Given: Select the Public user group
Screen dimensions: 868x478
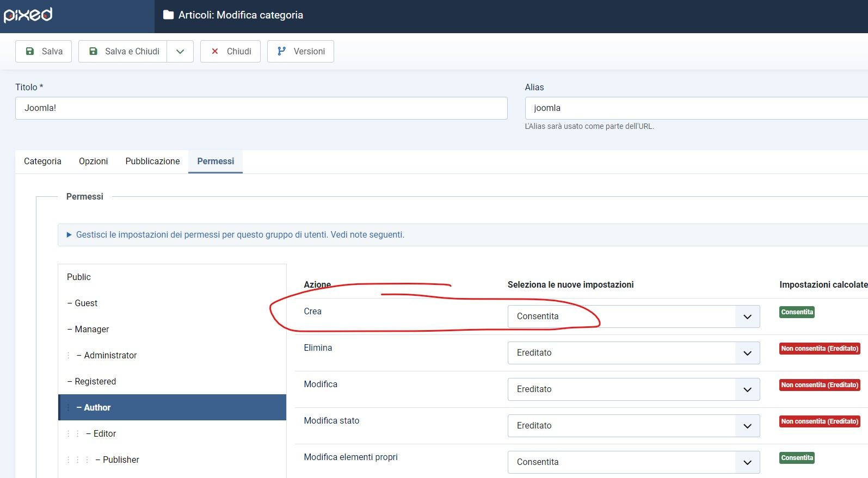Looking at the screenshot, I should [x=79, y=277].
